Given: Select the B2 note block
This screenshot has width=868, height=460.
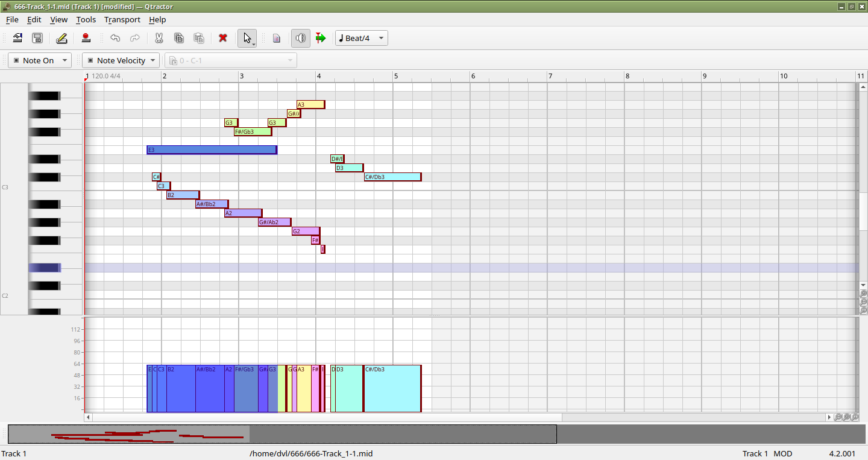Looking at the screenshot, I should point(183,195).
